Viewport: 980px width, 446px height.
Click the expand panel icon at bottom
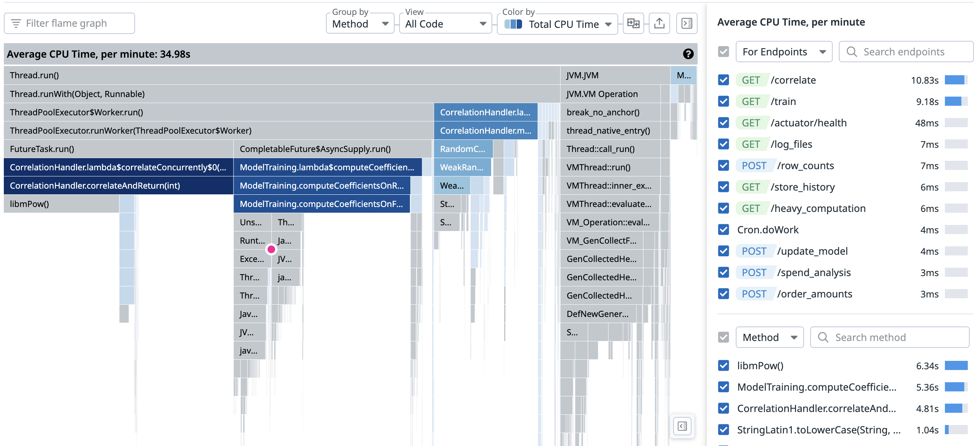[x=682, y=426]
